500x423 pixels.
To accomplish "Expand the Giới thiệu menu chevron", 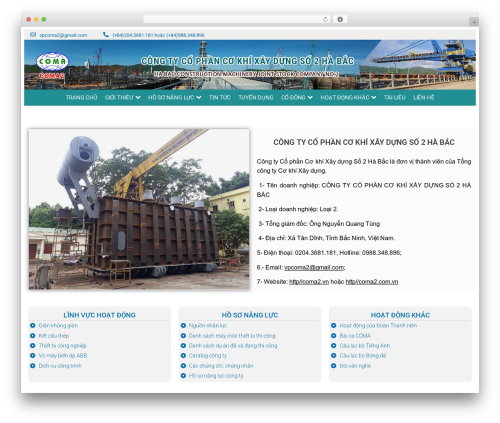I will pos(138,97).
